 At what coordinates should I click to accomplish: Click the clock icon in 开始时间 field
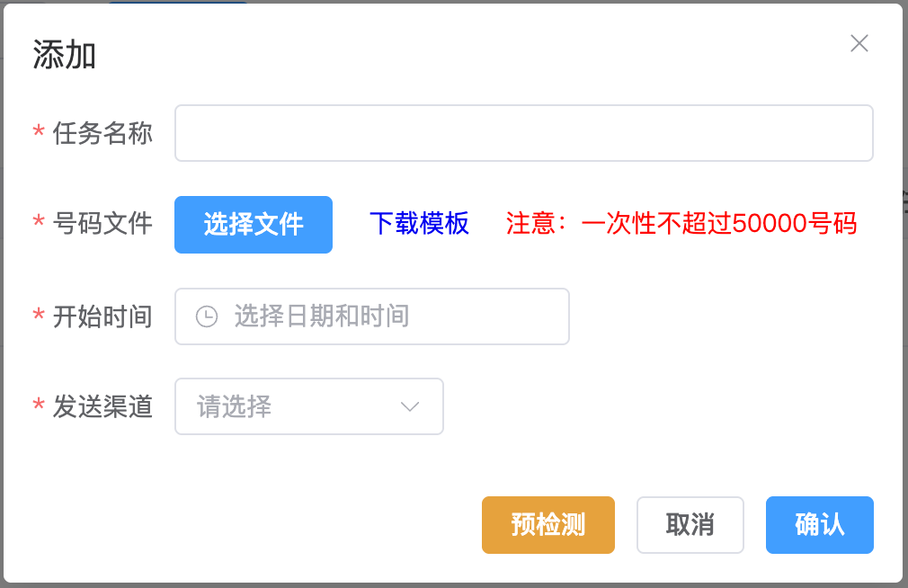(207, 316)
